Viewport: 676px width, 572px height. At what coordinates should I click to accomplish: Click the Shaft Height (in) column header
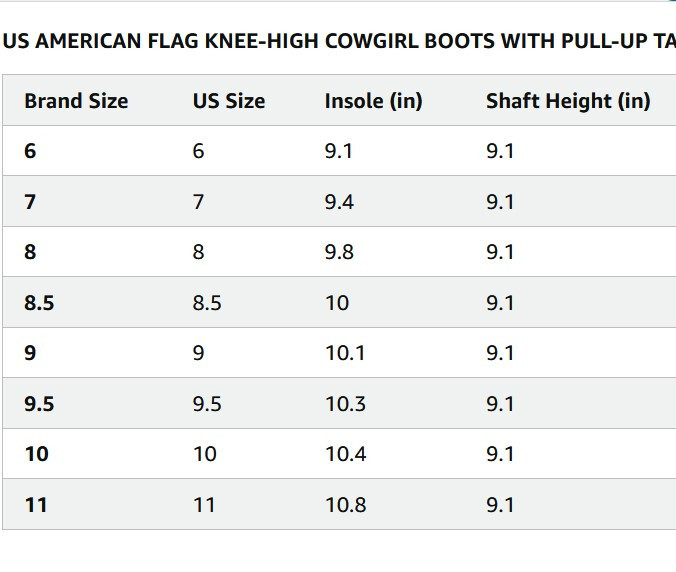(x=567, y=101)
